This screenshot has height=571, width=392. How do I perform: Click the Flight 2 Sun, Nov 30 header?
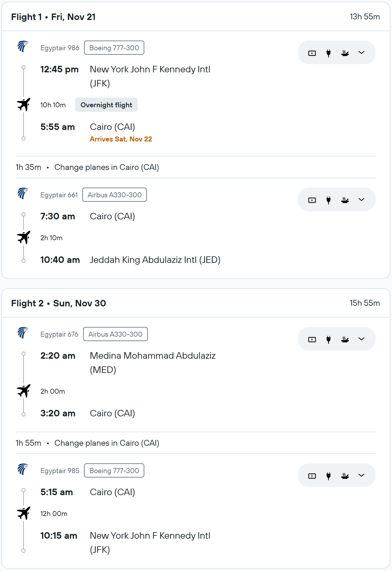pyautogui.click(x=58, y=303)
